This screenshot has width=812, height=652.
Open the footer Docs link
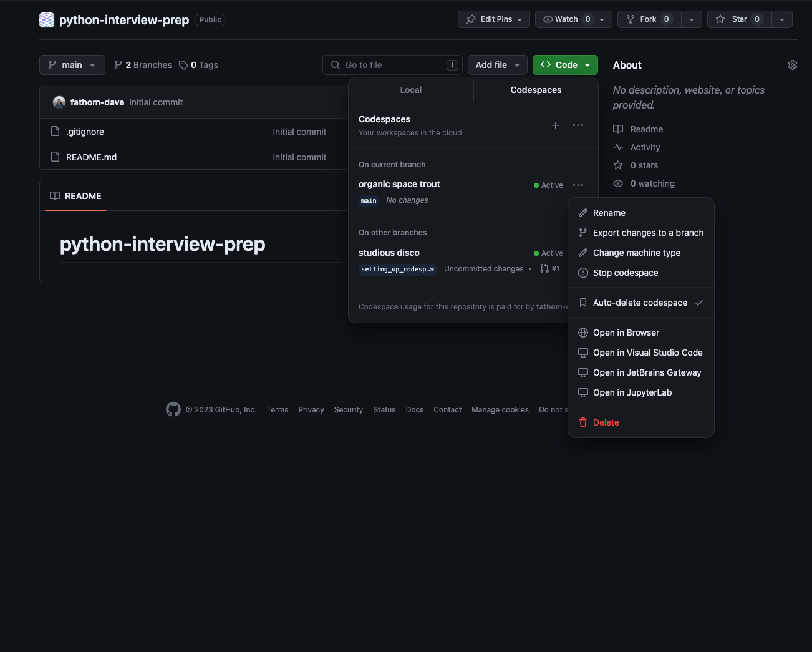[x=415, y=410]
